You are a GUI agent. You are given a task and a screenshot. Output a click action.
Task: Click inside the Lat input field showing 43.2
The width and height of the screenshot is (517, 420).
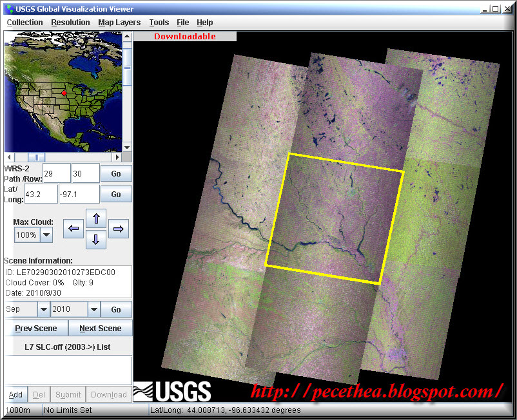pyautogui.click(x=40, y=193)
